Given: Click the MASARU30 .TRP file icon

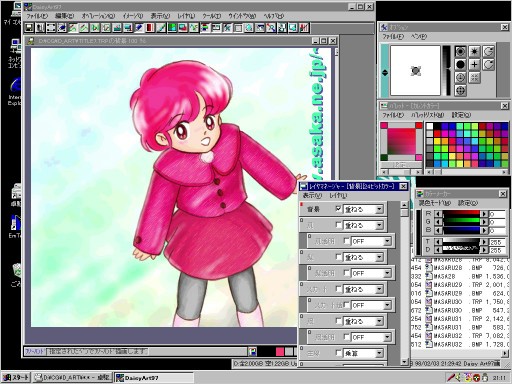Looking at the screenshot, I should click(429, 302).
